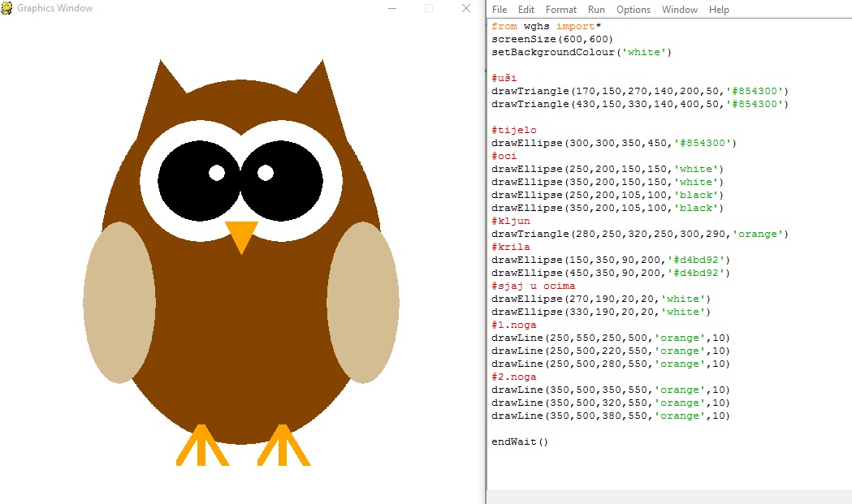
Task: Click the drawEllipse(450,350,90,200) line
Action: coord(611,274)
